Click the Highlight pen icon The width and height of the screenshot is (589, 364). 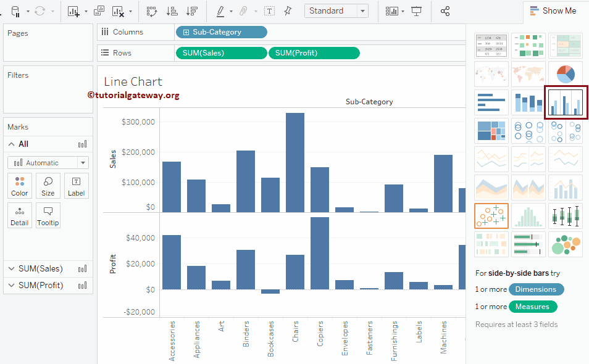(x=220, y=11)
